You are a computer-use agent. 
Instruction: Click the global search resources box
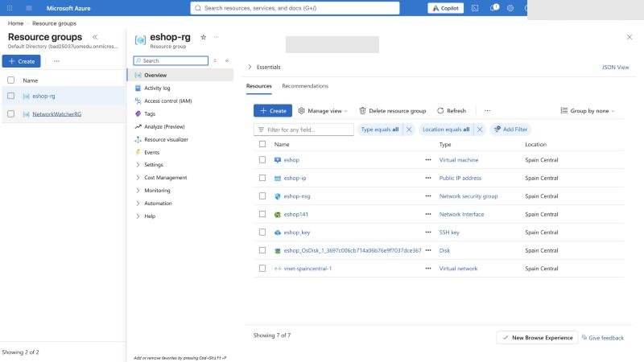pyautogui.click(x=295, y=8)
